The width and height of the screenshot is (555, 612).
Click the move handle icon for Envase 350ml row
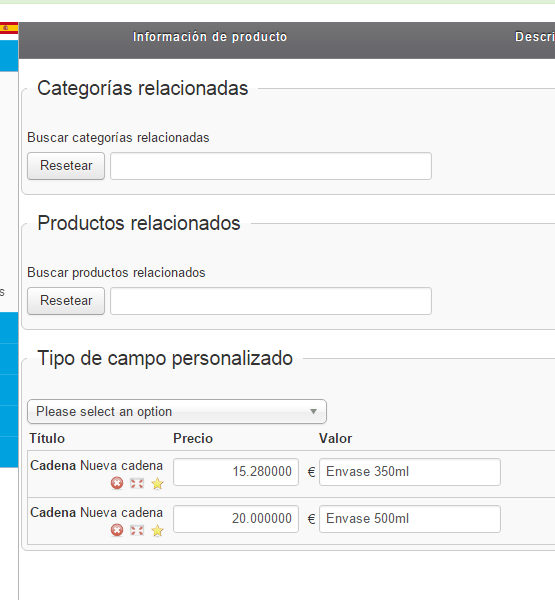pyautogui.click(x=137, y=484)
